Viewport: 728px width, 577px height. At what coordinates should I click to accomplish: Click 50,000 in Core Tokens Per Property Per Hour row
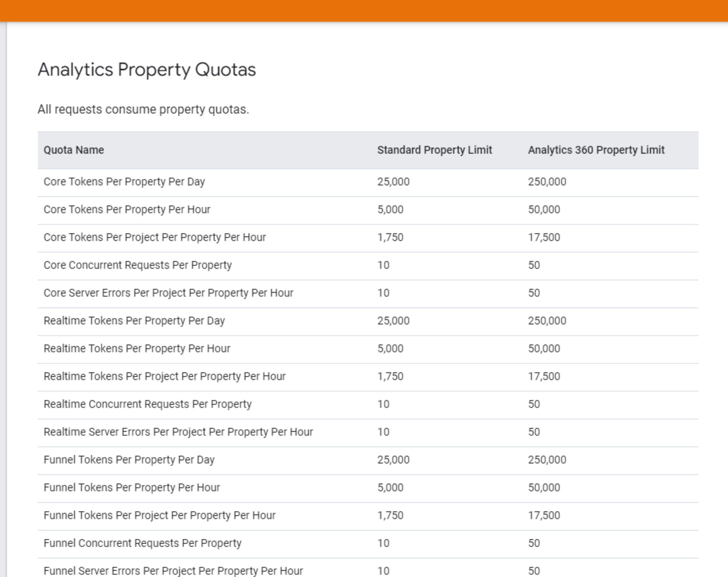(x=544, y=210)
